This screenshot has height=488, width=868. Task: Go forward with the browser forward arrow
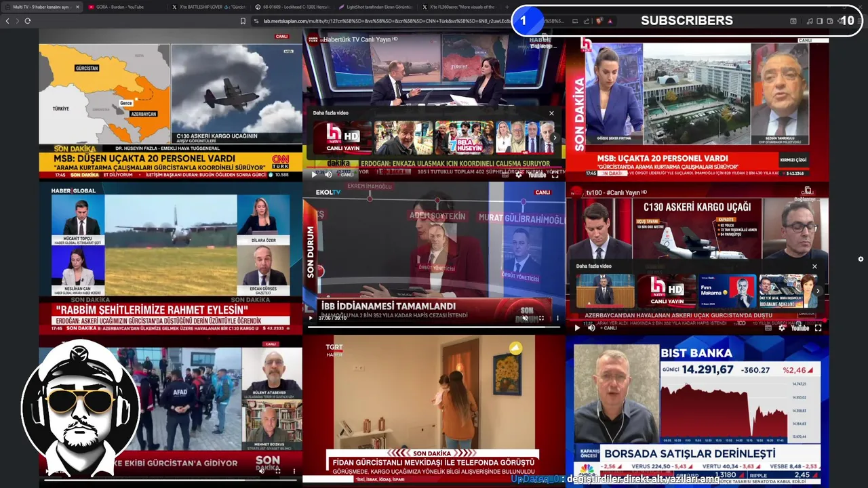[x=17, y=21]
